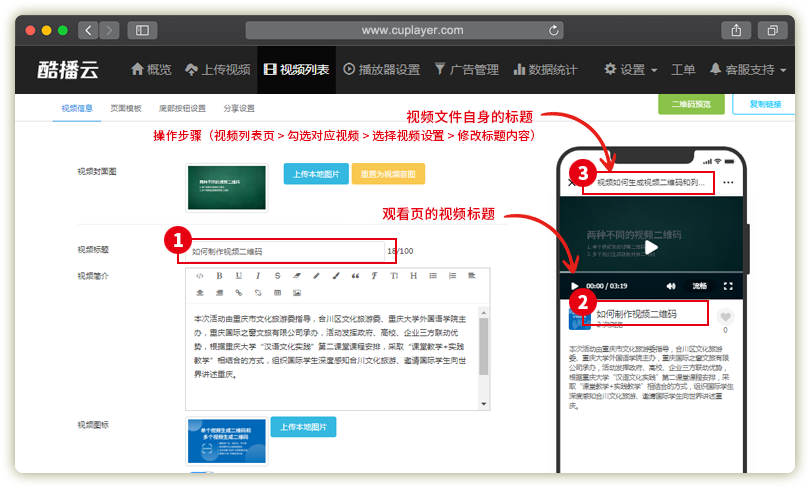
Task: Open source code view in the editor
Action: 200,275
